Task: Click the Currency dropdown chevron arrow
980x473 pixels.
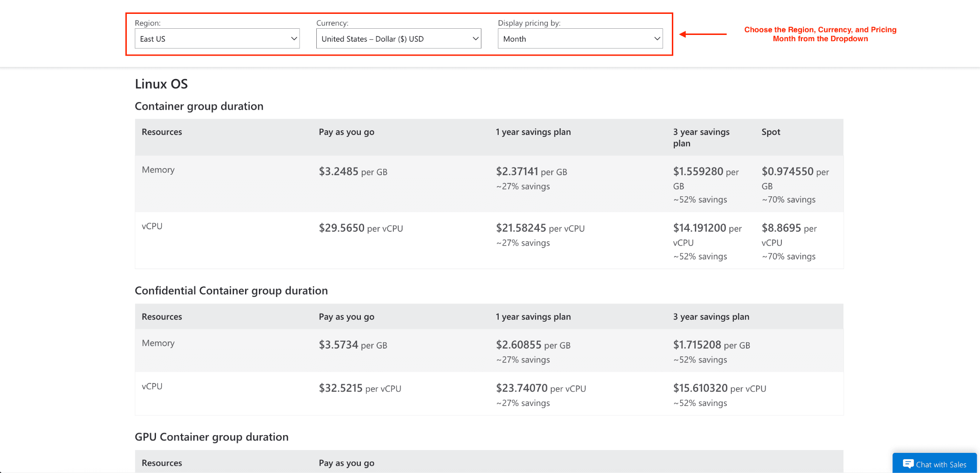Action: pyautogui.click(x=476, y=39)
